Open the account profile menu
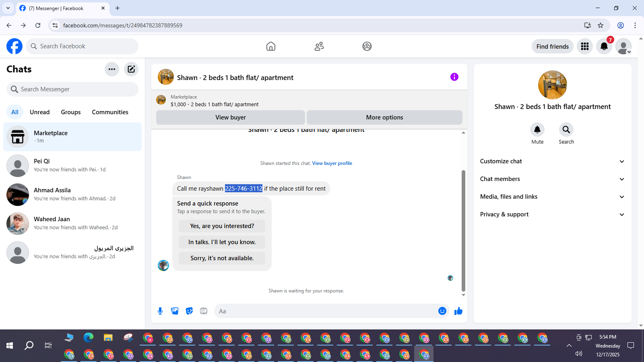Viewport: 644px width, 362px height. (623, 46)
